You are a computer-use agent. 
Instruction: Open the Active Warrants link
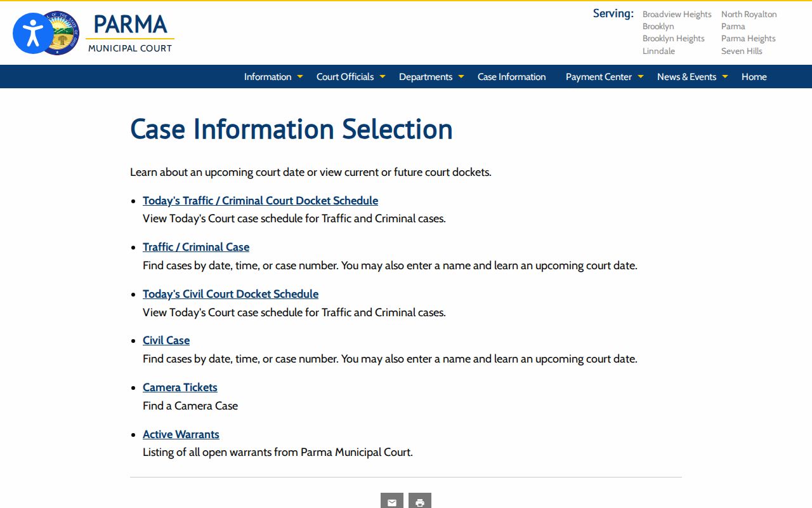(x=181, y=434)
